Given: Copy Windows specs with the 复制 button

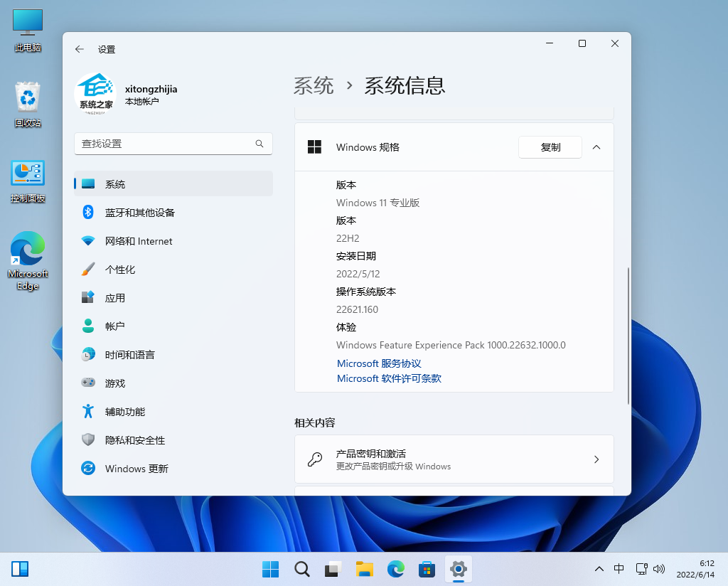Looking at the screenshot, I should (550, 147).
